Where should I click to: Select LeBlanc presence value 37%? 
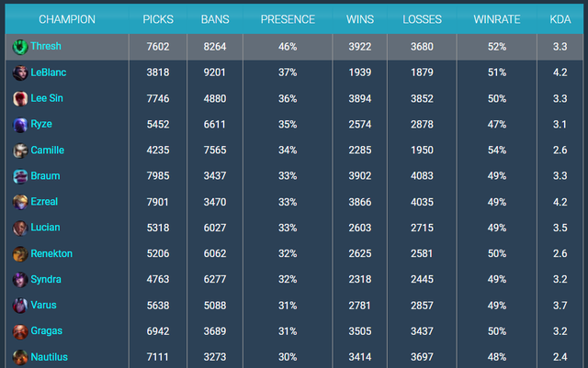click(288, 72)
